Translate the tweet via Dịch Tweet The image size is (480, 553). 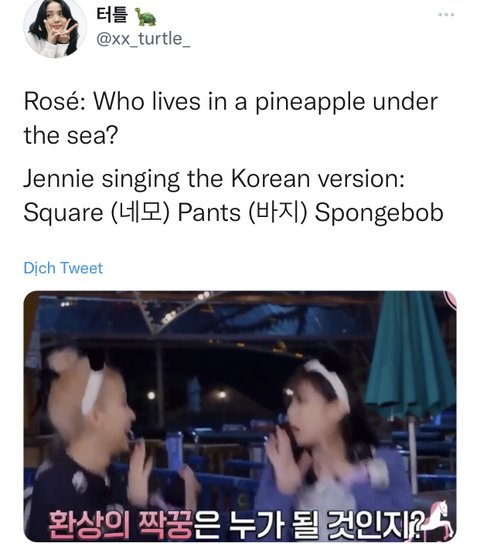(63, 268)
